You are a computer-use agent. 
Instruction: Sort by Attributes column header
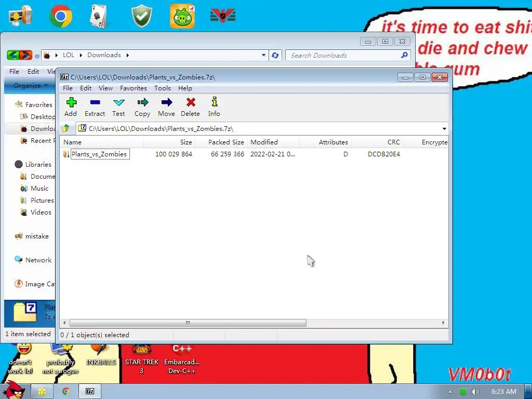point(325,142)
